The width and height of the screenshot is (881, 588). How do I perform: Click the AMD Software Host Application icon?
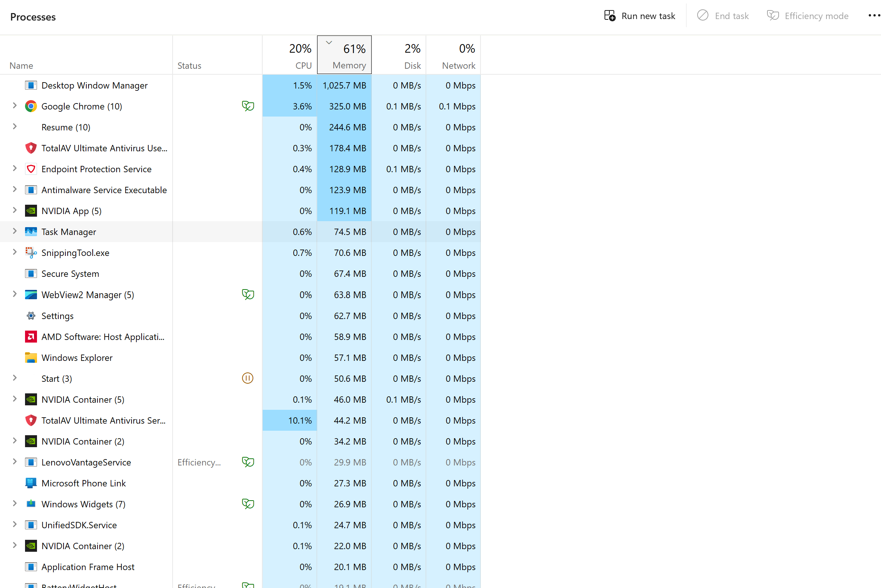click(31, 337)
